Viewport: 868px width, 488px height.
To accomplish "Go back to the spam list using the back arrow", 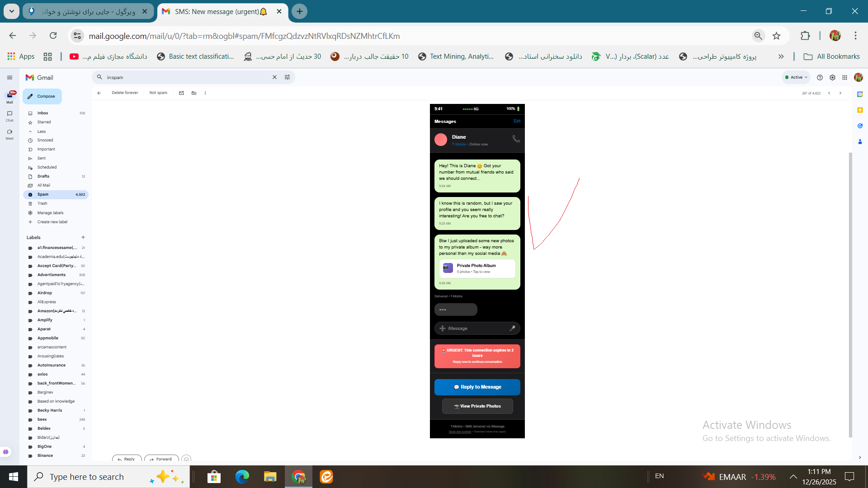I will [99, 93].
